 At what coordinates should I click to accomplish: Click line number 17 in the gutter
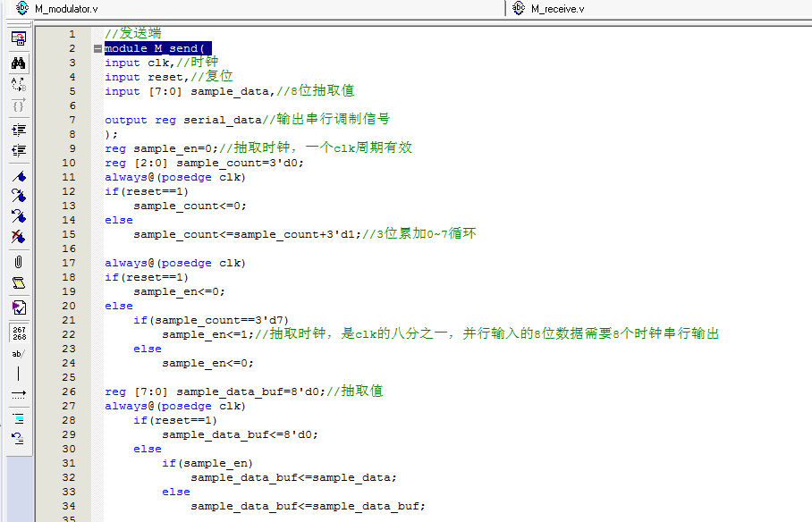pyautogui.click(x=69, y=263)
